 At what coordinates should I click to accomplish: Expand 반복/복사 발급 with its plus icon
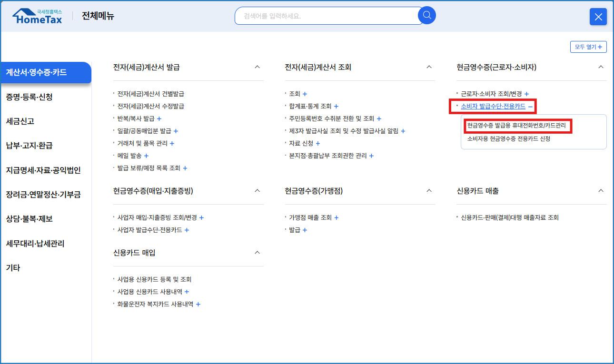tap(159, 118)
